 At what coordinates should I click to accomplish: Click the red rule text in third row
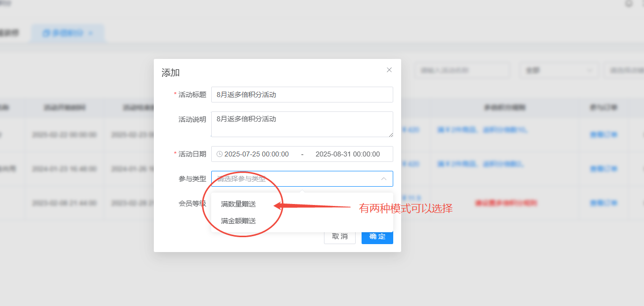pos(506,203)
